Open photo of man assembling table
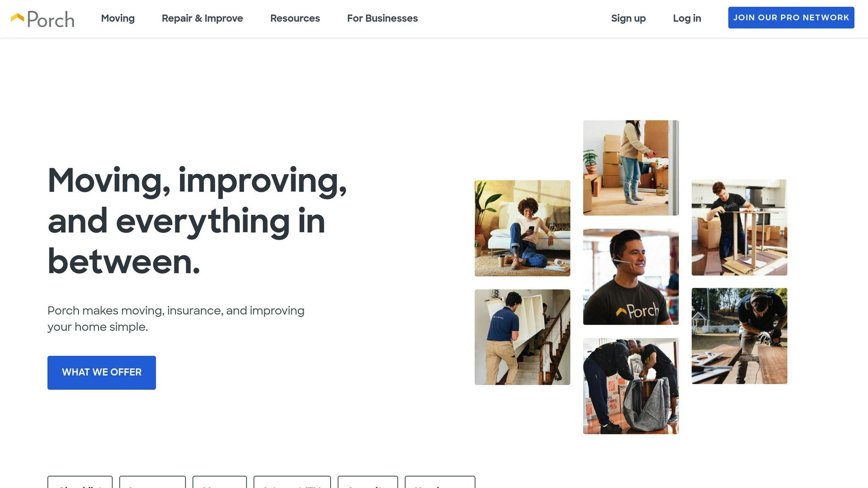The width and height of the screenshot is (868, 488). 739,227
